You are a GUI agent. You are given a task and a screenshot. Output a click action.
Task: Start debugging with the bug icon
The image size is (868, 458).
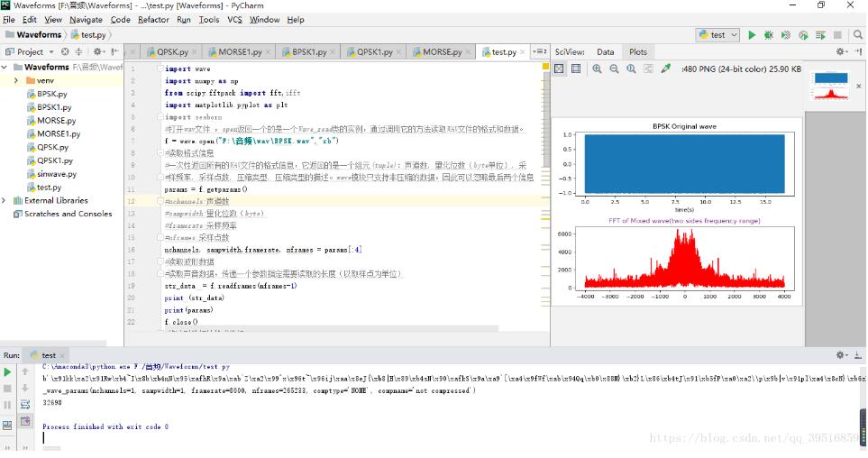pyautogui.click(x=768, y=35)
